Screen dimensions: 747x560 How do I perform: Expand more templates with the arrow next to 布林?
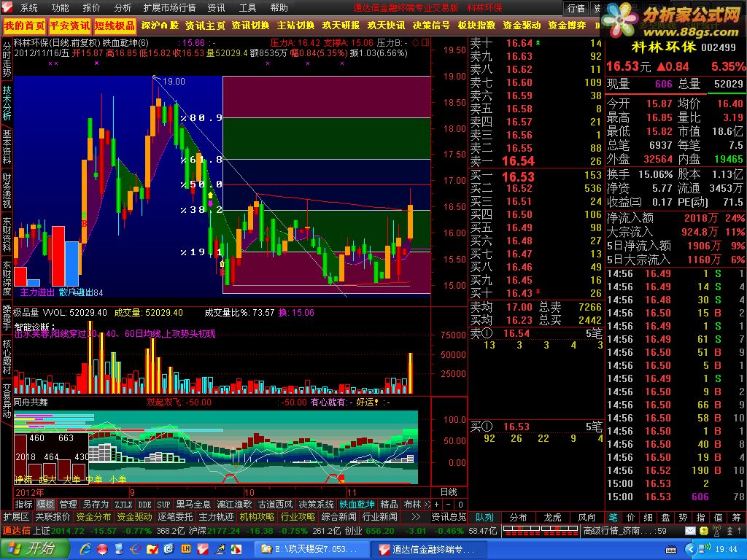pos(427,505)
